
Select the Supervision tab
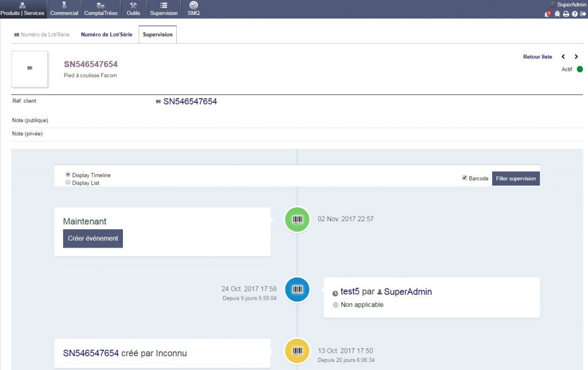(x=157, y=34)
